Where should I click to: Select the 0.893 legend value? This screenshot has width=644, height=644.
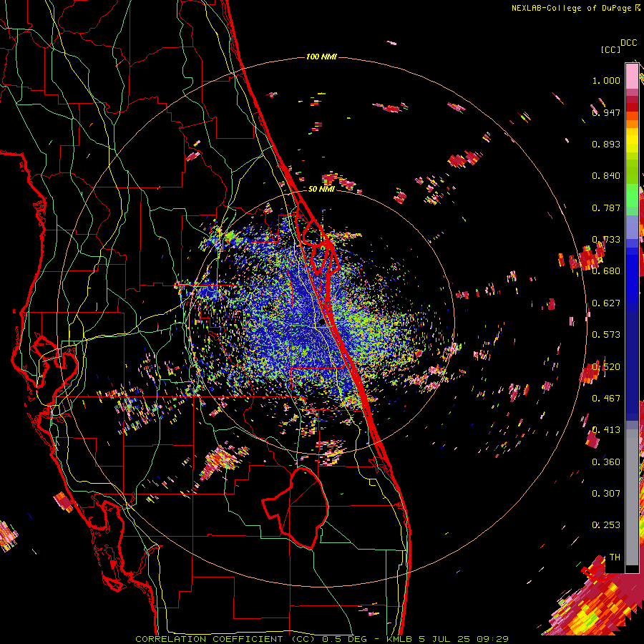coord(606,144)
